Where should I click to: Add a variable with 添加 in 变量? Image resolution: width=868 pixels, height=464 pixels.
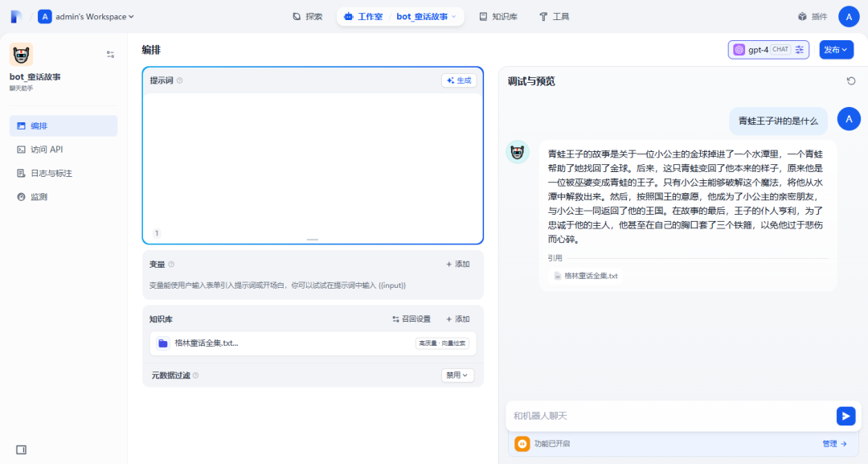[x=458, y=264]
